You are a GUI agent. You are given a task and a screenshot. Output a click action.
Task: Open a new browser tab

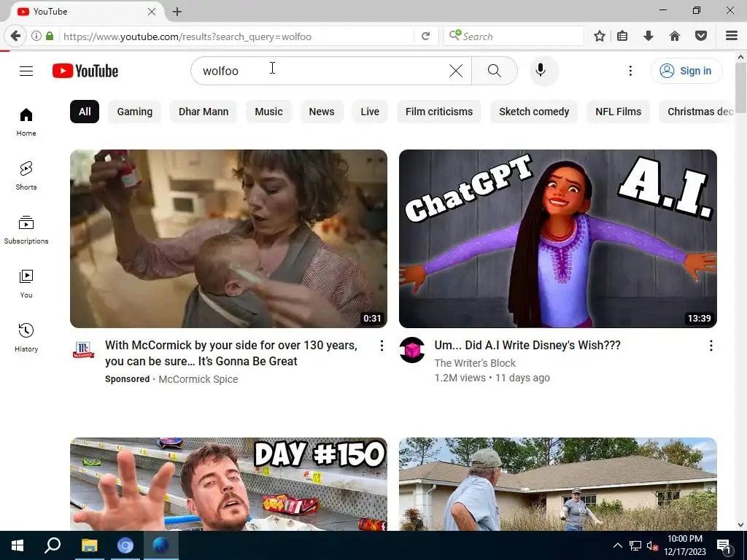point(177,12)
